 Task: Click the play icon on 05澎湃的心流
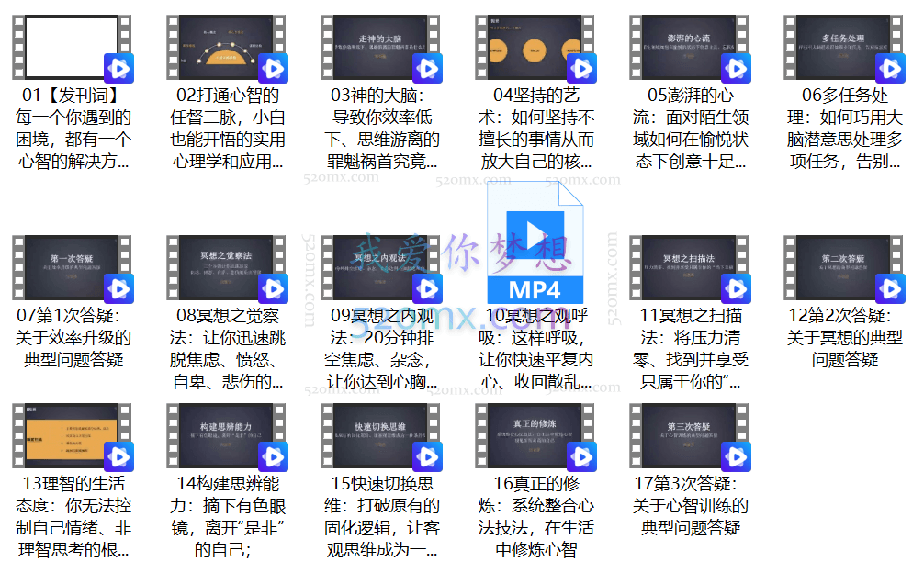[736, 66]
